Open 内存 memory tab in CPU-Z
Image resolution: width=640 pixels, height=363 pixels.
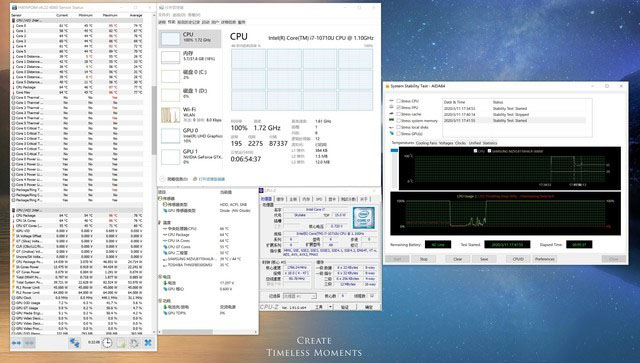307,199
